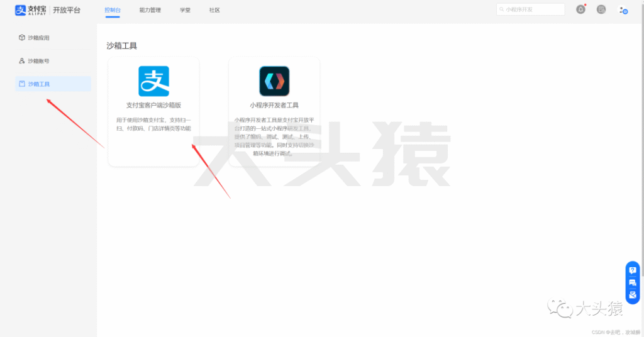Screen dimensions: 644x337
Task: Click the 沙箱工具 page heading
Action: [121, 46]
